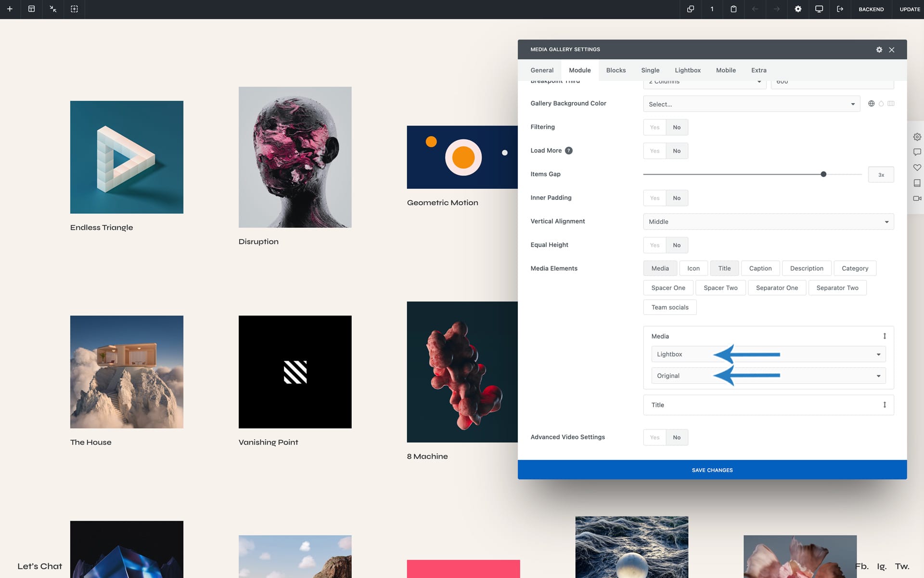
Task: Switch to the Blocks tab
Action: tap(616, 70)
